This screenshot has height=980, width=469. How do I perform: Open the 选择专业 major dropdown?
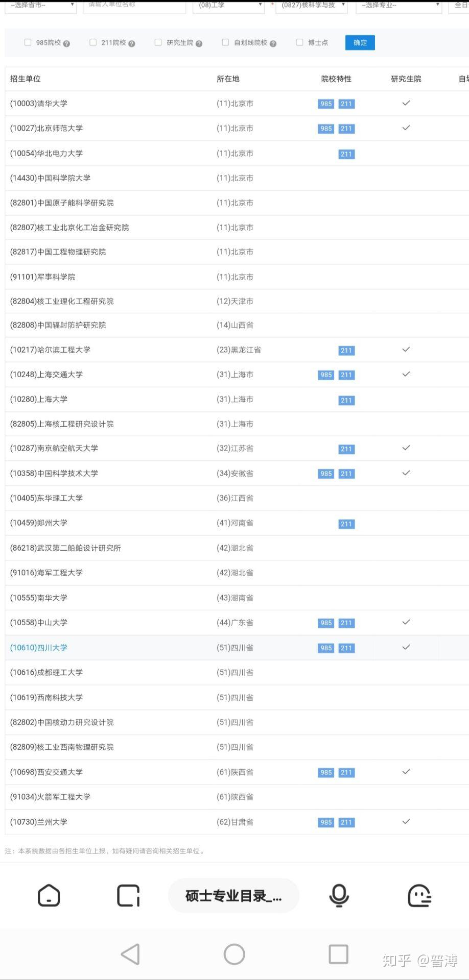click(398, 6)
